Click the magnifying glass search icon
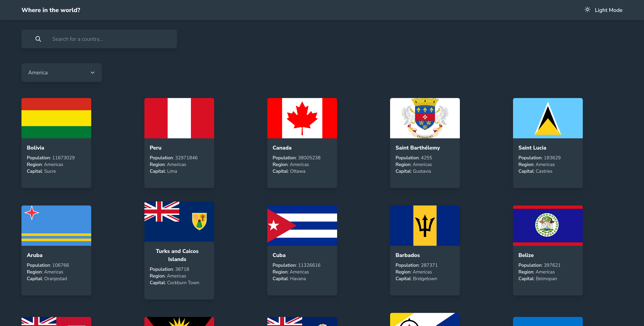 (38, 39)
